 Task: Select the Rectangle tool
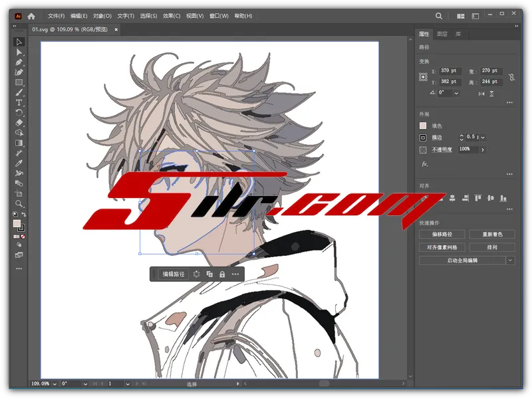coord(19,82)
